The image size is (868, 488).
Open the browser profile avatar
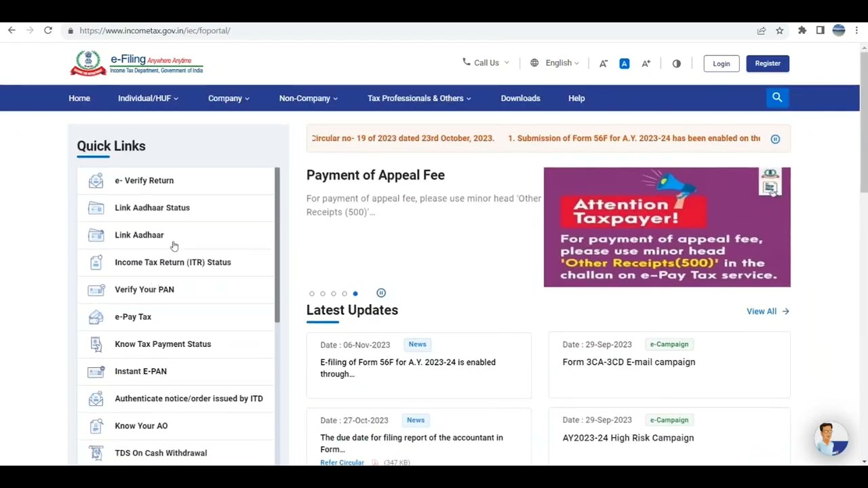tap(839, 30)
